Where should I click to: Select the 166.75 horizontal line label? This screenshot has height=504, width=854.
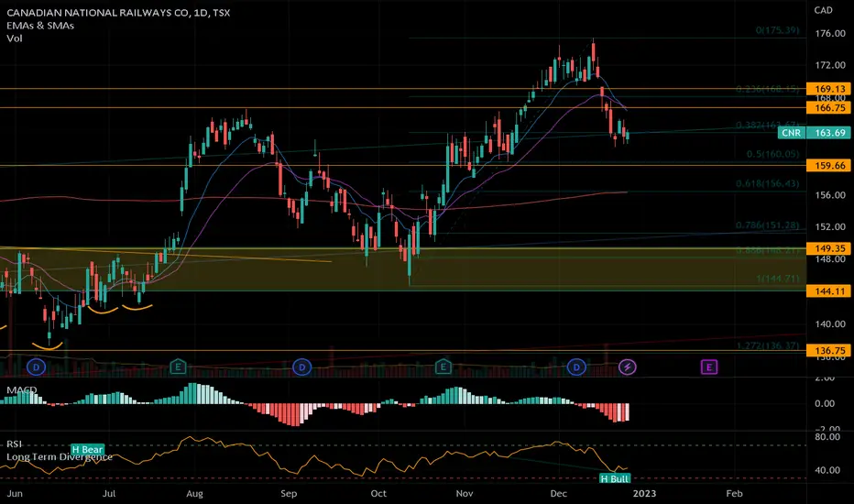click(x=827, y=108)
